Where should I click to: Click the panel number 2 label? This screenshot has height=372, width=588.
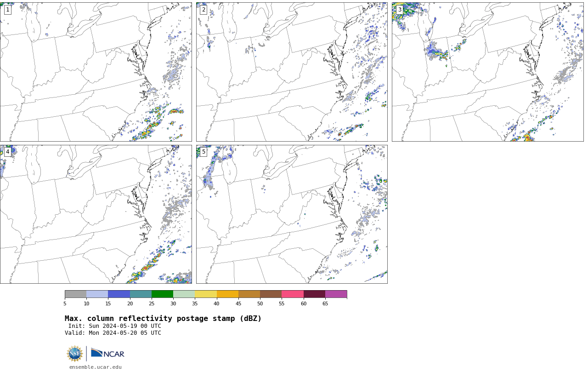point(204,10)
